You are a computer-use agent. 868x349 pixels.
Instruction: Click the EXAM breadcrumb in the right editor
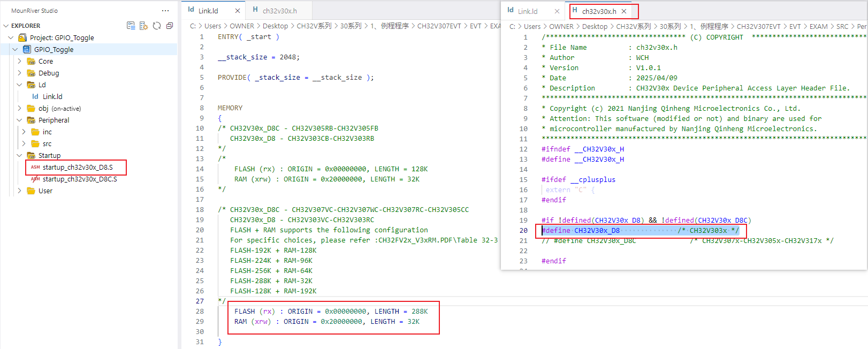click(x=818, y=26)
